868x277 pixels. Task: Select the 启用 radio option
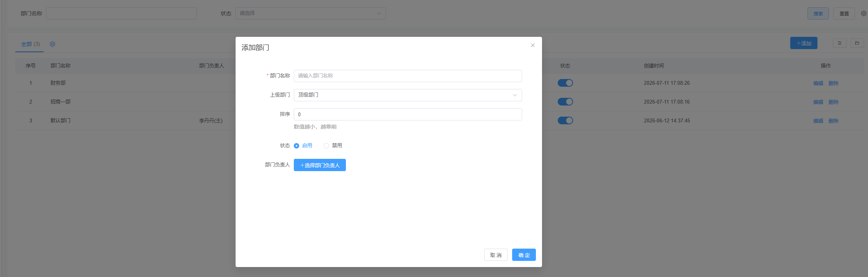tap(303, 146)
